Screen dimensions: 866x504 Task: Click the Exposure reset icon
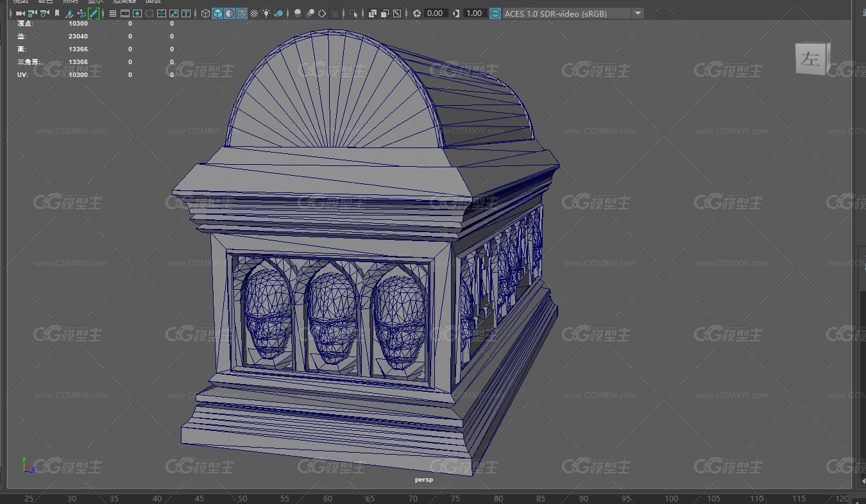417,13
